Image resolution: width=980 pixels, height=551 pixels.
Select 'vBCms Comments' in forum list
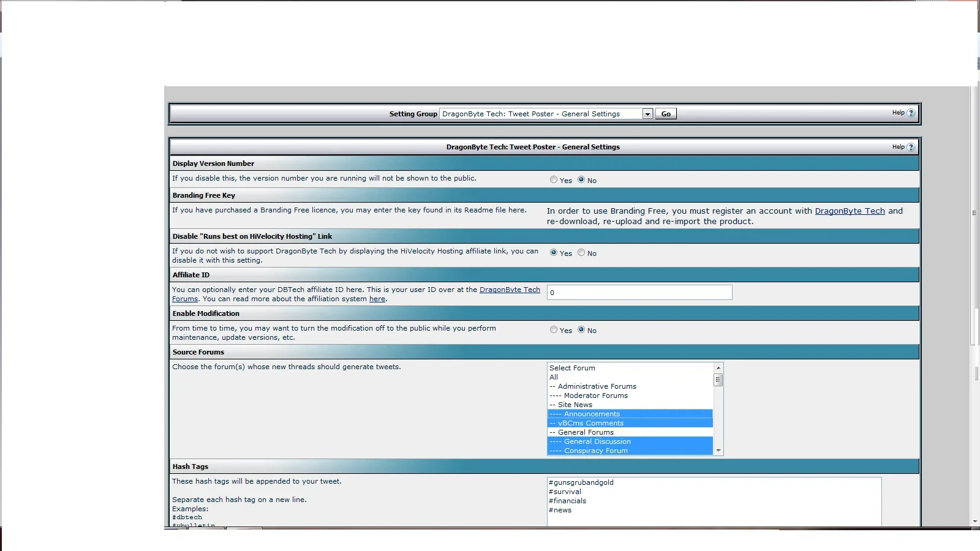click(x=630, y=423)
